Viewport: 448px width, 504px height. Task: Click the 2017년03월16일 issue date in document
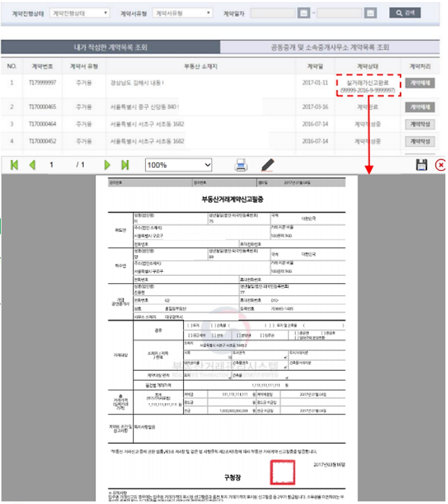click(x=329, y=465)
